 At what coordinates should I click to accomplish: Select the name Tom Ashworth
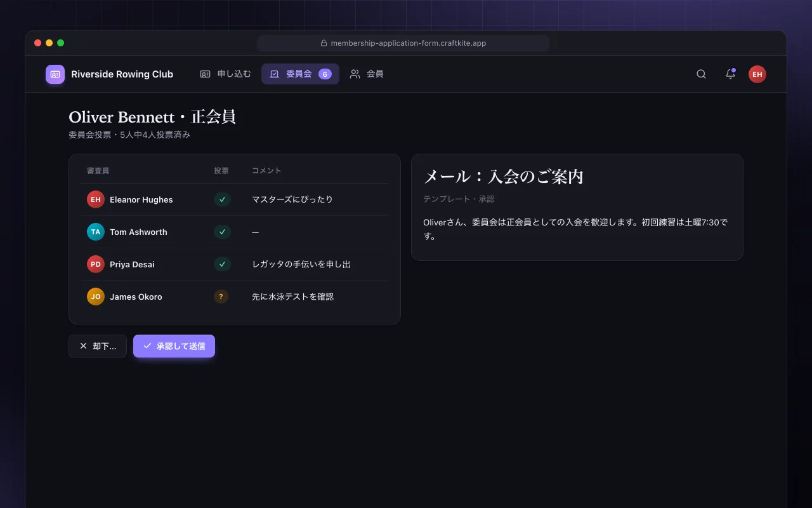coord(138,232)
